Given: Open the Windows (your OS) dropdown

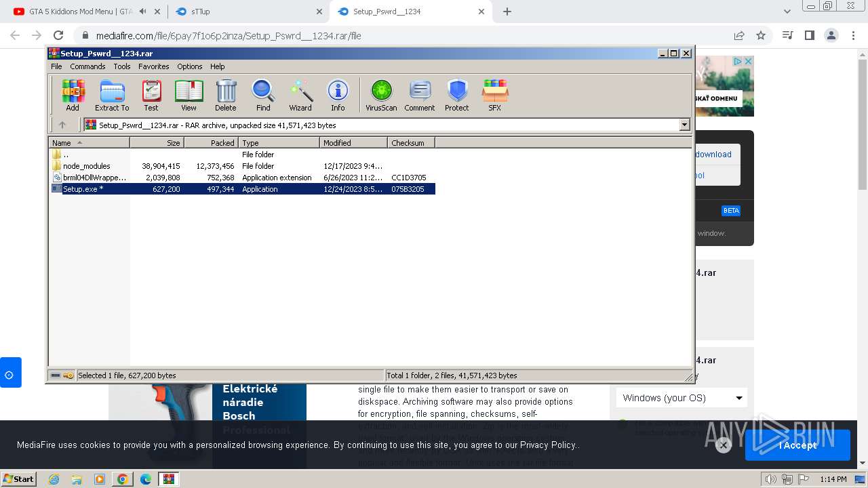Looking at the screenshot, I should [682, 398].
